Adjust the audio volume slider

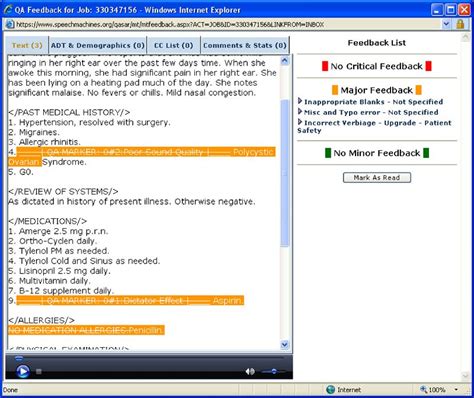[x=274, y=371]
